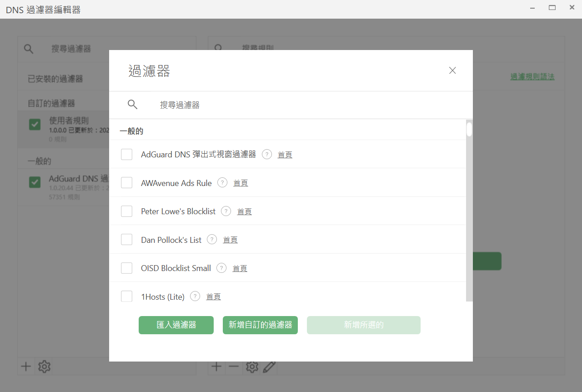582x392 pixels.
Task: Select the OISD Blocklist Small name text
Action: click(x=176, y=268)
